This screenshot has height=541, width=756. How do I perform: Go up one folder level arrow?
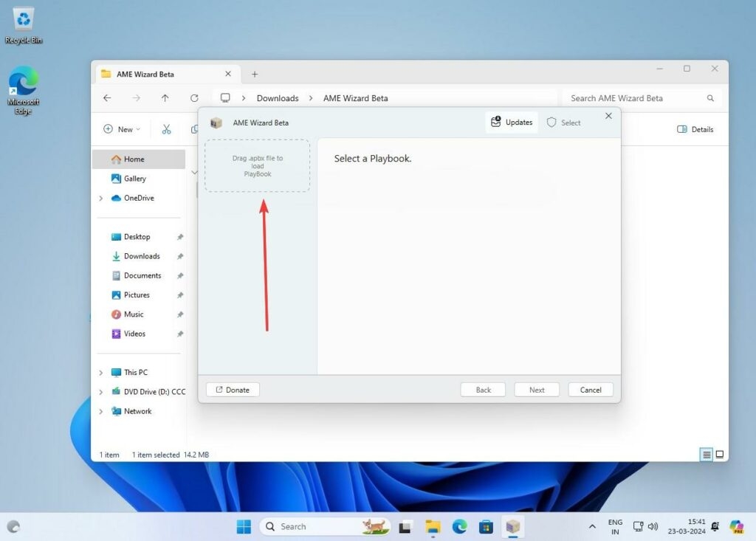(x=165, y=98)
